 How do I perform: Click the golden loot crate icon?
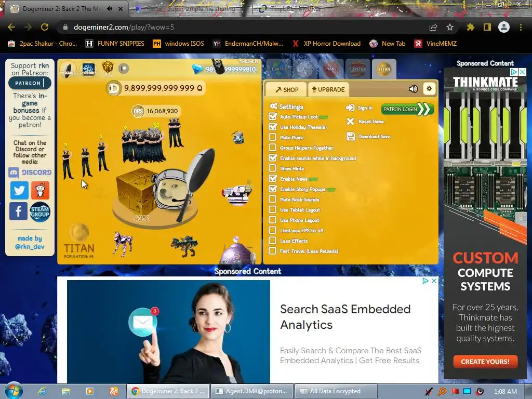pyautogui.click(x=108, y=68)
